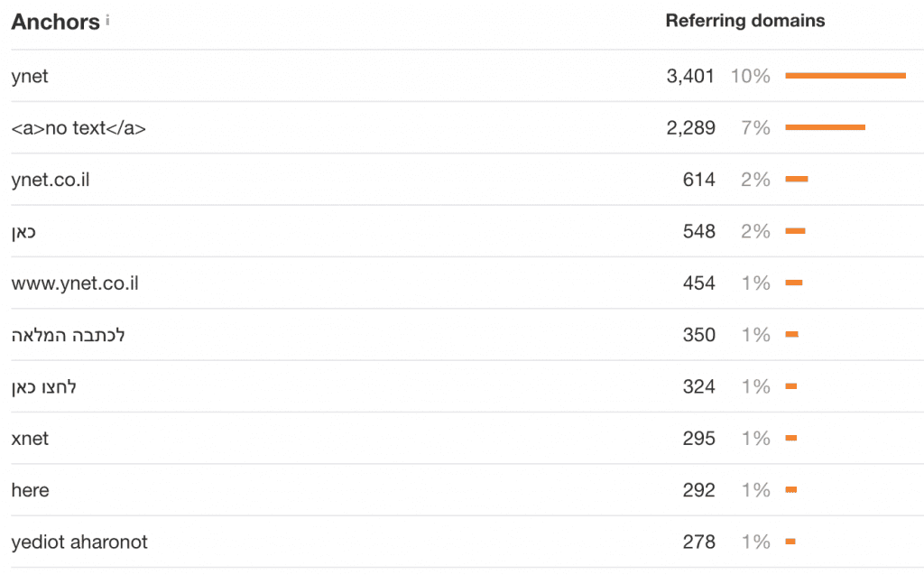Click the info icon next to Anchors
The image size is (924, 575).
point(107,19)
